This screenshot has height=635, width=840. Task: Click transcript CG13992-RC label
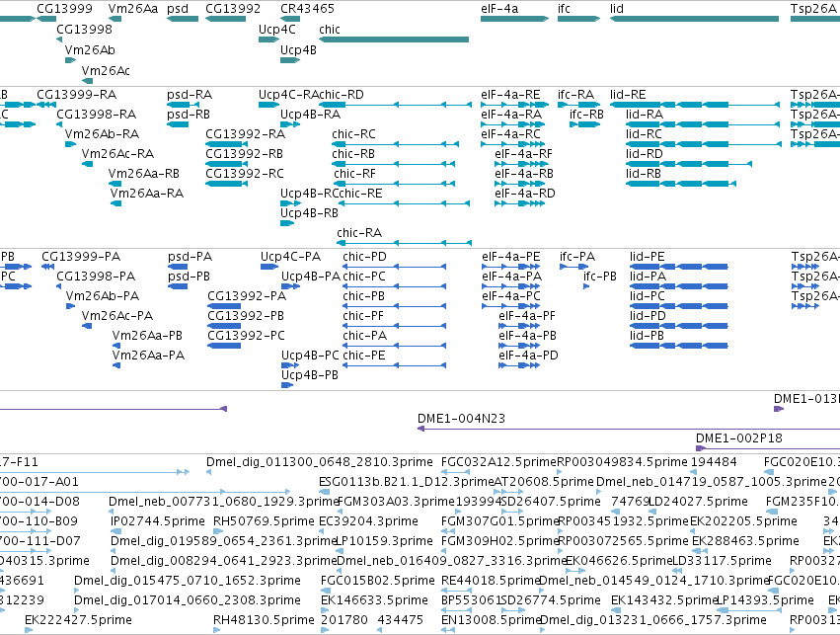[245, 174]
